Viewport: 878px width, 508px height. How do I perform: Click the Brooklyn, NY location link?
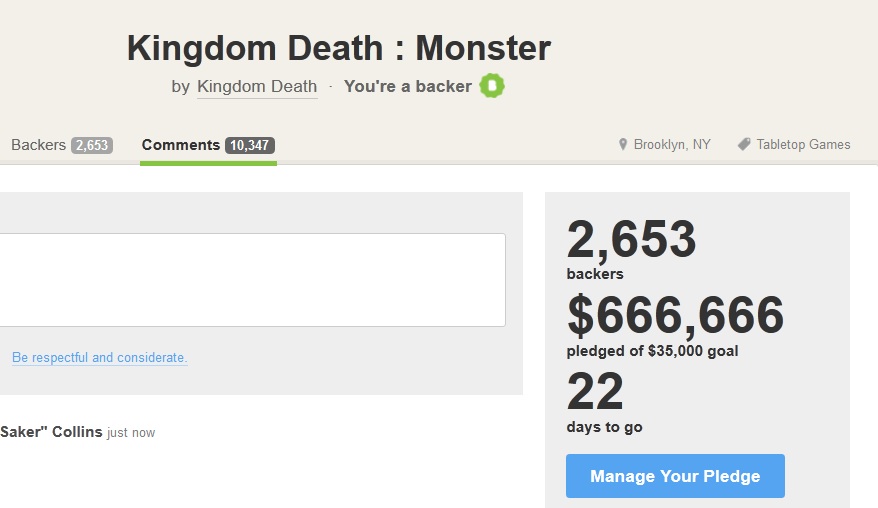(x=672, y=145)
